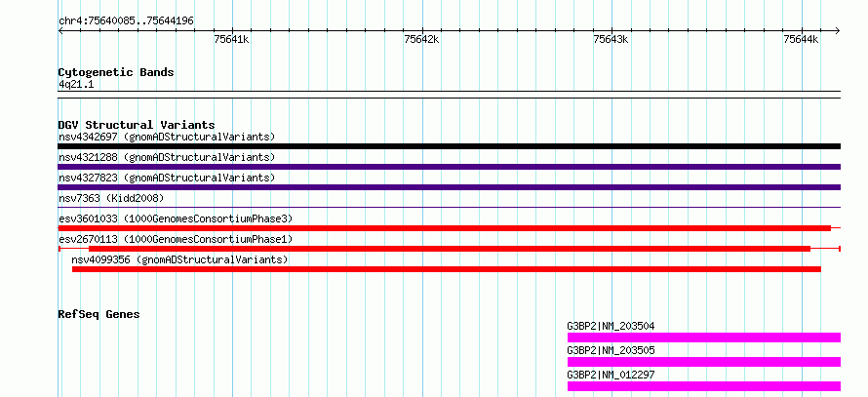Click the esv2670113 variant label
This screenshot has width=868, height=397.
(176, 239)
